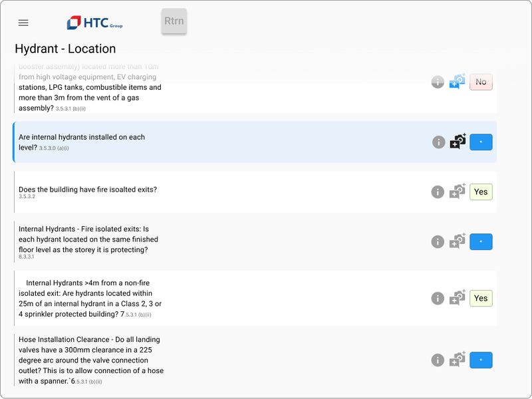Toggle the No answer for gas assembly question
Viewport: 532px width, 399px height.
click(x=481, y=82)
